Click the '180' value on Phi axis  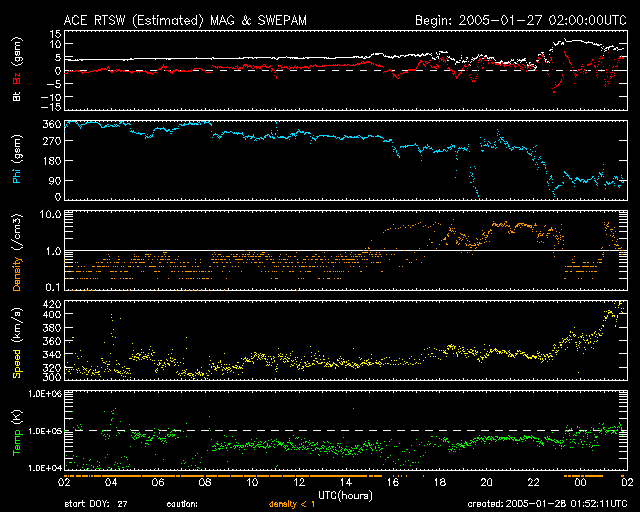[52, 161]
